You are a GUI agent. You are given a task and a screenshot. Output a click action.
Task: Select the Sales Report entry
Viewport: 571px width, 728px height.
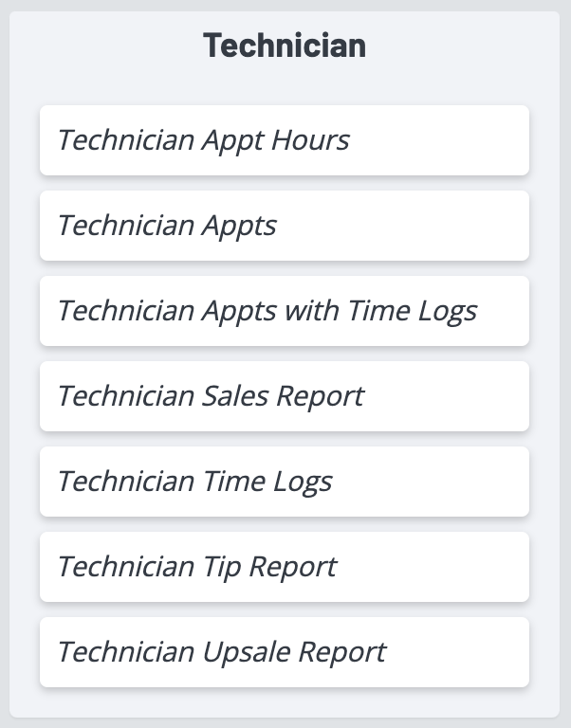tap(284, 396)
